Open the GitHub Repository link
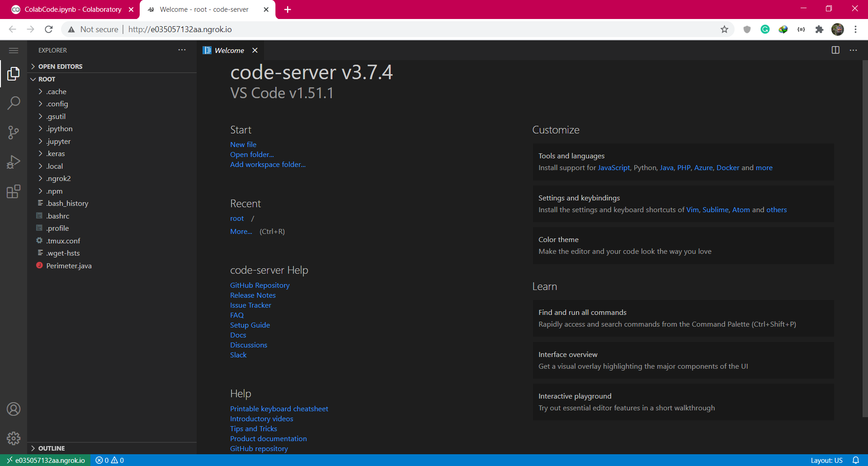Screen dimensions: 868x466 coord(259,285)
